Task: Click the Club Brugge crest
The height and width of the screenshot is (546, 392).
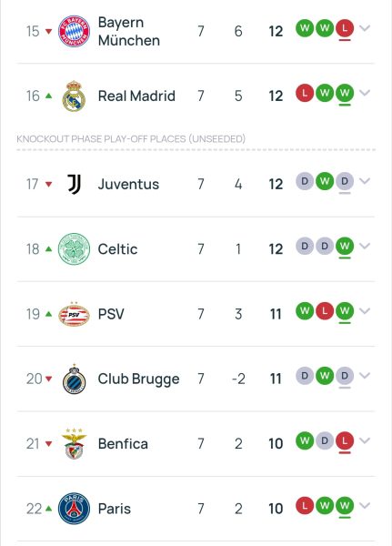Action: (x=74, y=379)
